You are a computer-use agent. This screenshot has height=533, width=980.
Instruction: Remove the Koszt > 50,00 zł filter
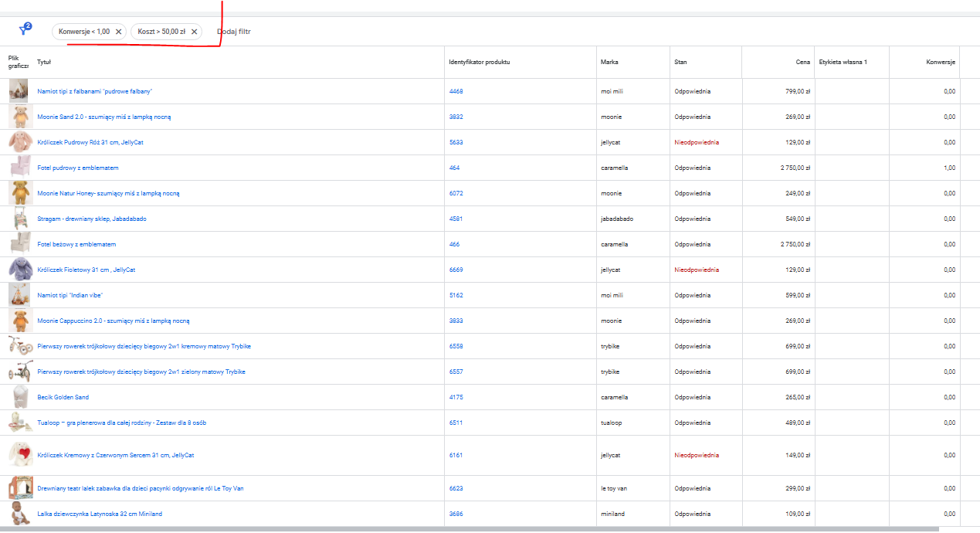click(195, 32)
